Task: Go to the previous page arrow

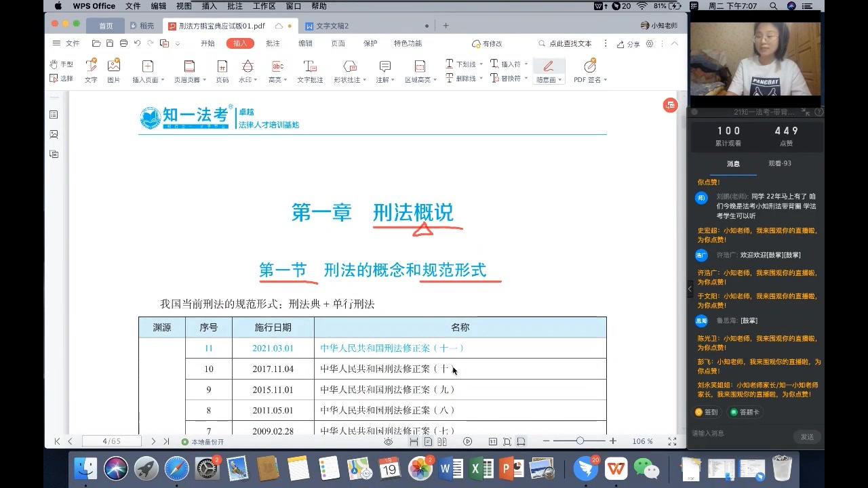Action: pos(70,441)
